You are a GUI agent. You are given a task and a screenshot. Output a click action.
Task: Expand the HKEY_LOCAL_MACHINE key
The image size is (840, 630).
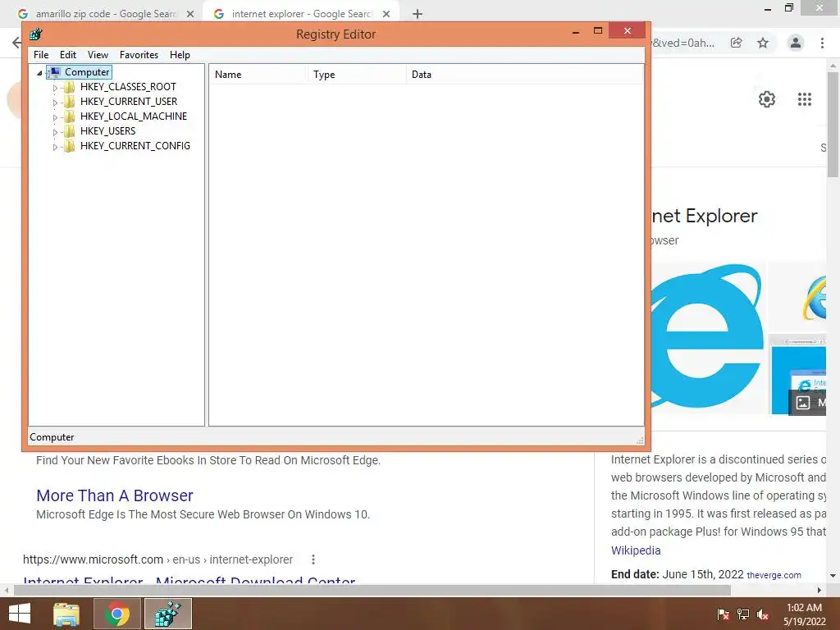[55, 116]
